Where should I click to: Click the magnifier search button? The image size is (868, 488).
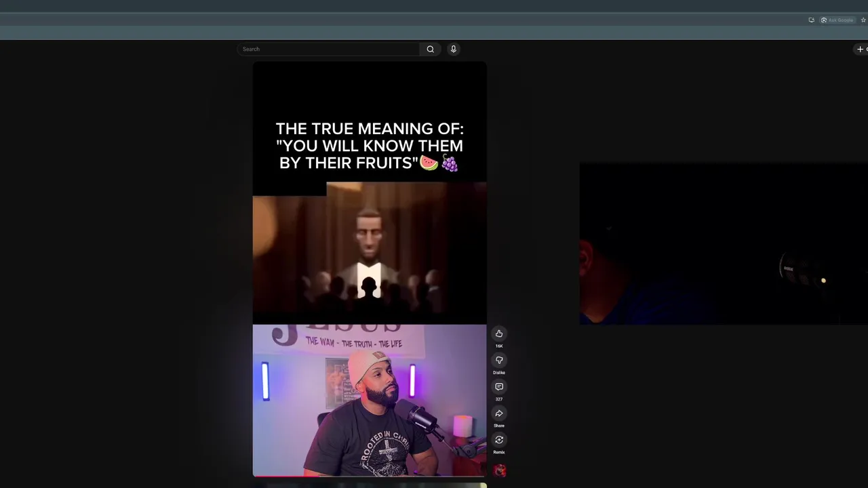[x=430, y=49]
